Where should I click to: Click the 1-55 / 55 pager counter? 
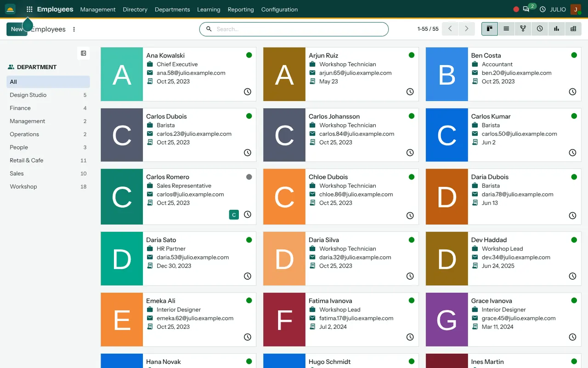click(x=428, y=29)
